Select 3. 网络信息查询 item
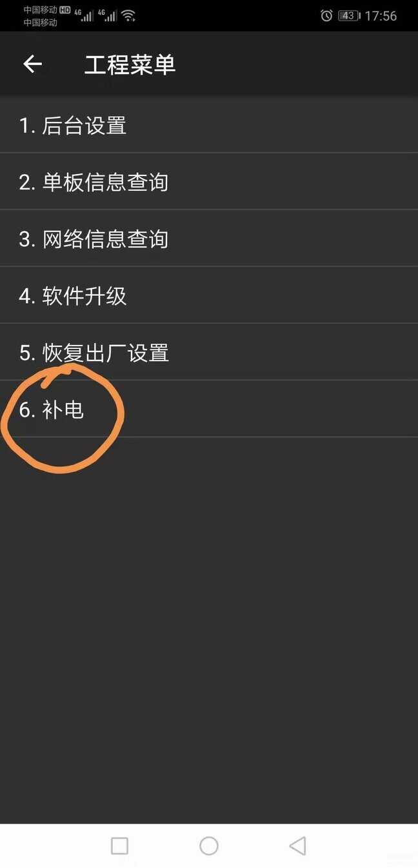Image resolution: width=418 pixels, height=868 pixels. coord(209,239)
